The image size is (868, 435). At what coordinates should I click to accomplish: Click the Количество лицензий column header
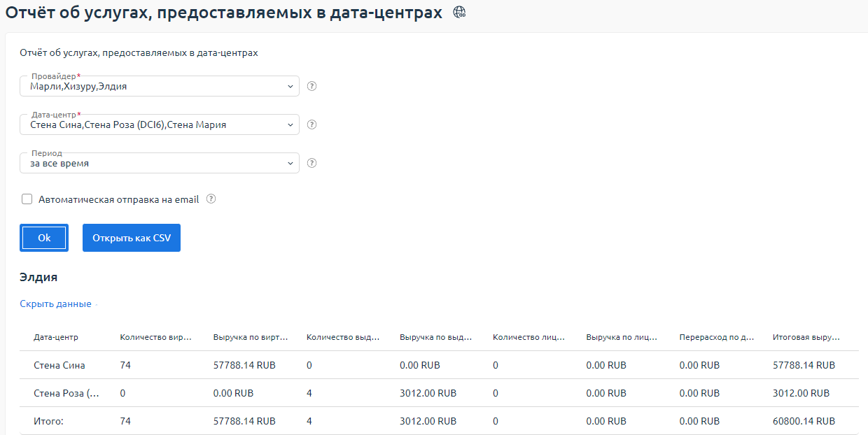[x=529, y=337]
